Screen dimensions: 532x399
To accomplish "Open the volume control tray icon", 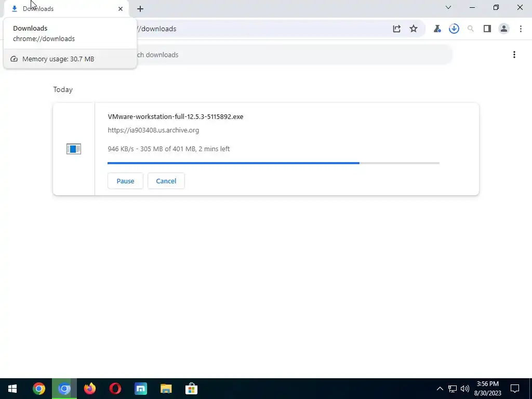I will pos(465,389).
